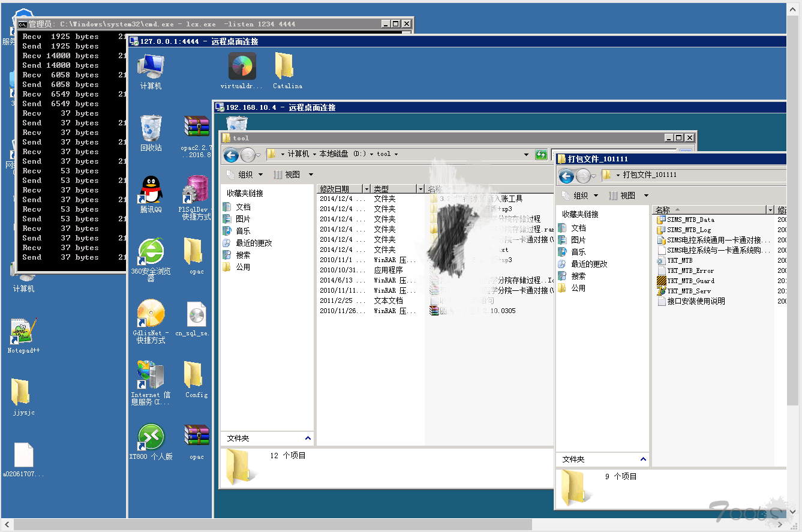Open the 视图 dropdown in tool window
Viewport: 802px width, 532px height.
click(x=294, y=175)
